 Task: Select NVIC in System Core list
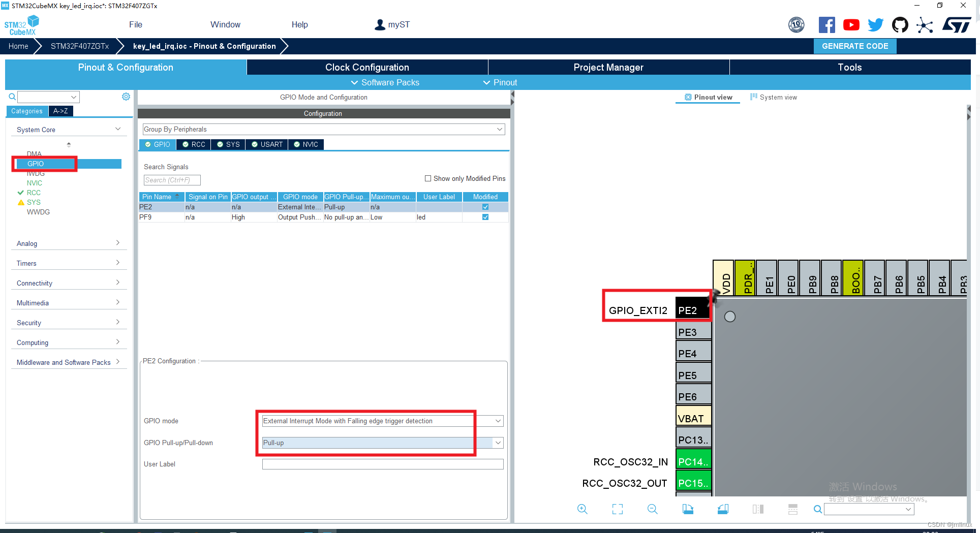tap(35, 183)
